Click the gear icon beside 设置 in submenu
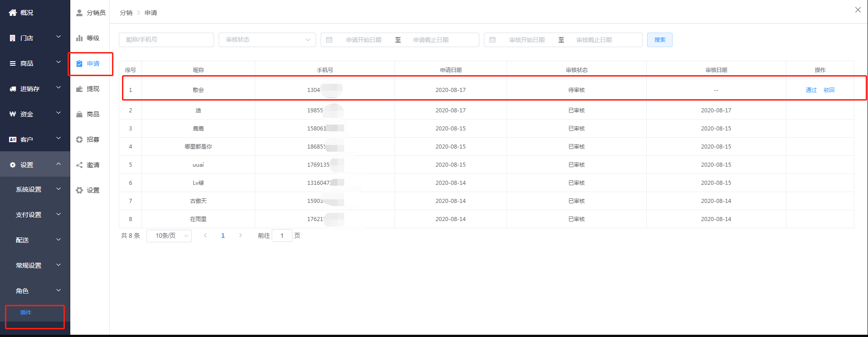Viewport: 868px width, 337px height. (x=79, y=190)
